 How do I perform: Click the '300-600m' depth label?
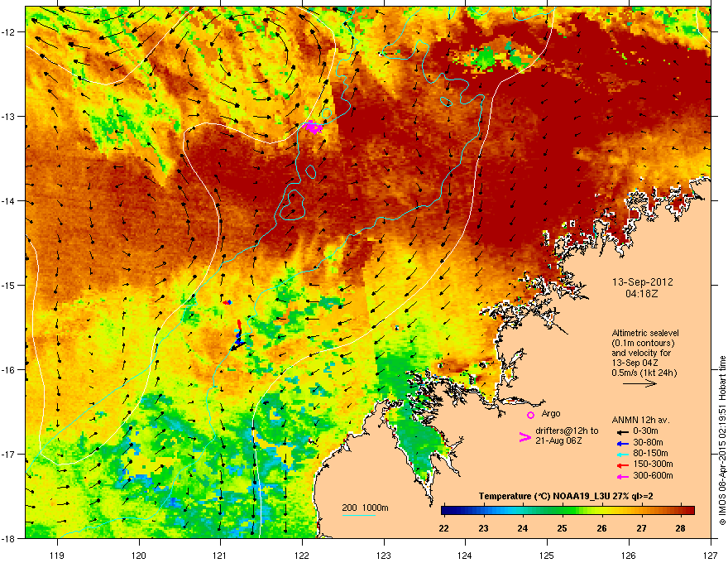[653, 476]
